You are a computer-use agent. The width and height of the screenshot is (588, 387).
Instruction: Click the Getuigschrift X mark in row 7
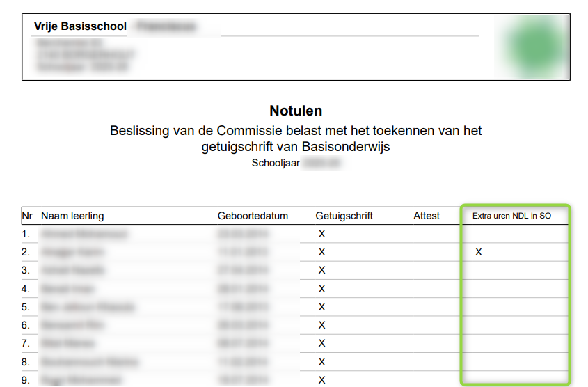321,343
